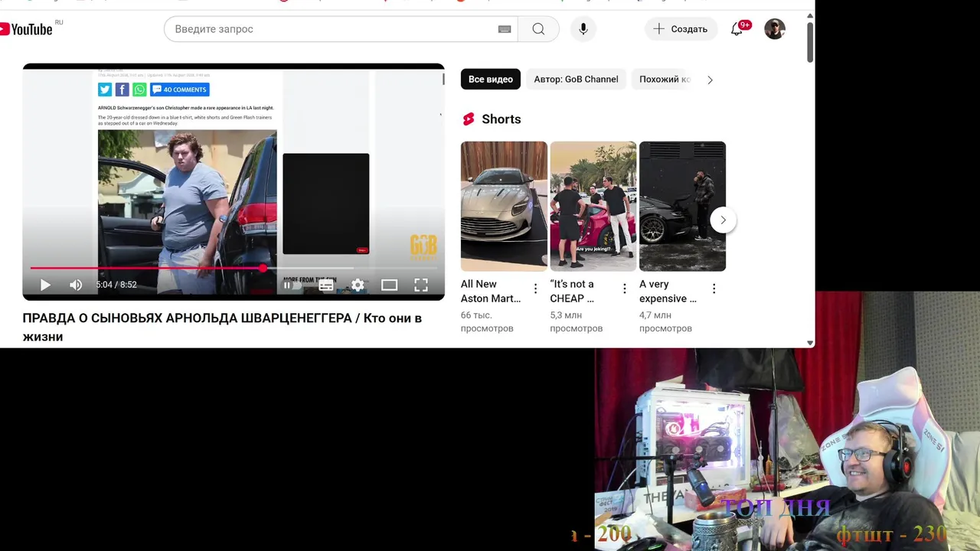Click the red progress bar scrubber
This screenshot has width=980, height=551.
(263, 268)
